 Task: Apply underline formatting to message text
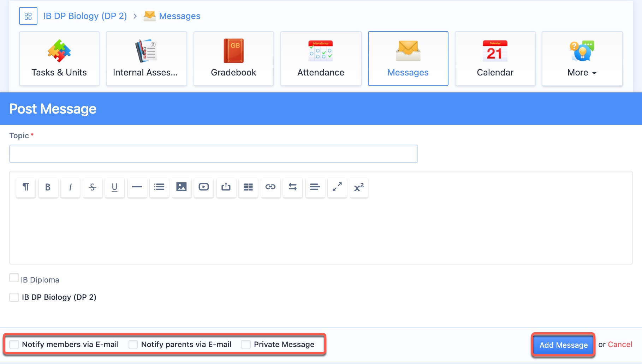[x=115, y=188]
